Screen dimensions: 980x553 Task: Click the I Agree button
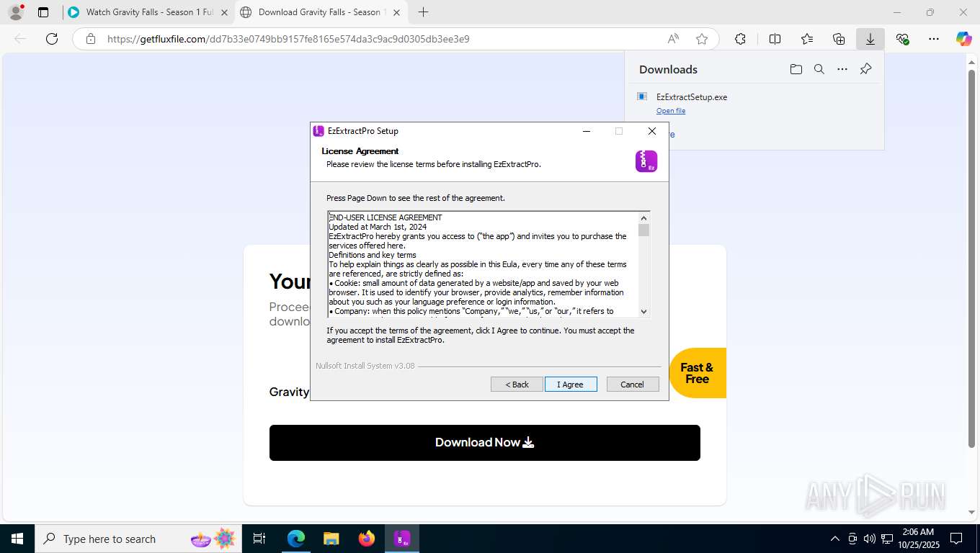571,385
